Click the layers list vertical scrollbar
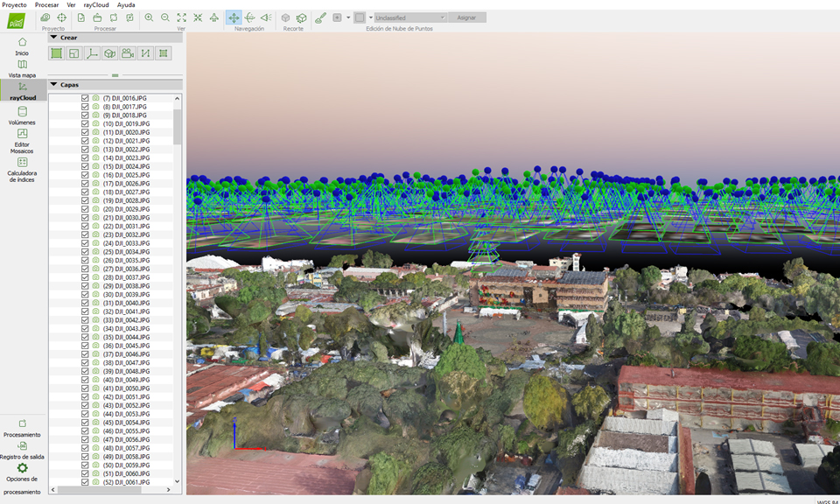 178,127
